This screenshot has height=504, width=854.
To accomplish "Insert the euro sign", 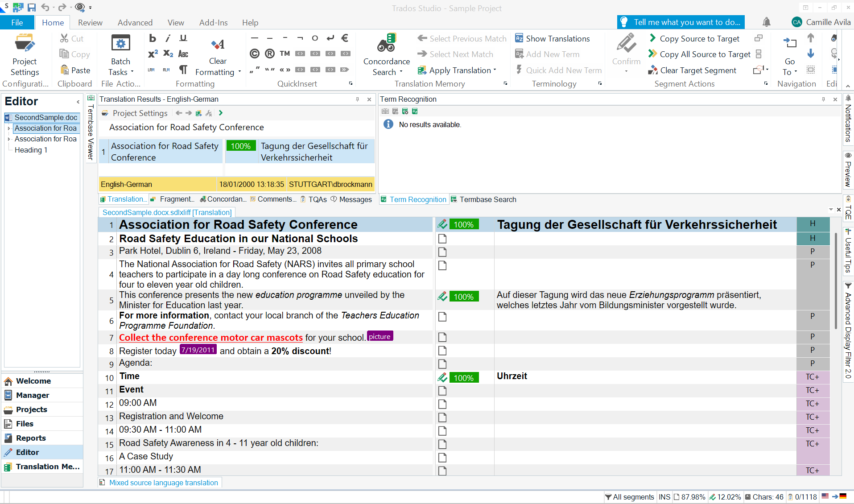I will [x=345, y=38].
